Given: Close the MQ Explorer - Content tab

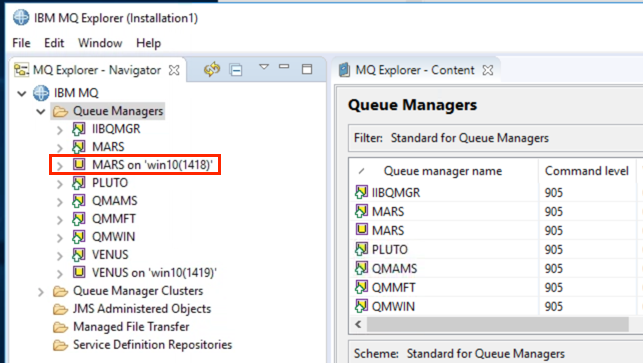Looking at the screenshot, I should click(x=488, y=70).
